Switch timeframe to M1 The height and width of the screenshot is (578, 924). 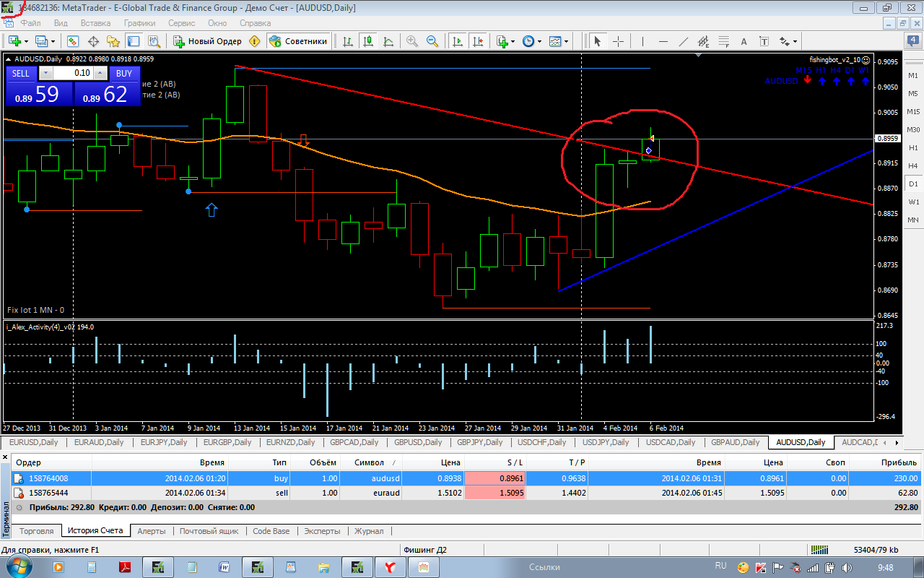point(913,76)
